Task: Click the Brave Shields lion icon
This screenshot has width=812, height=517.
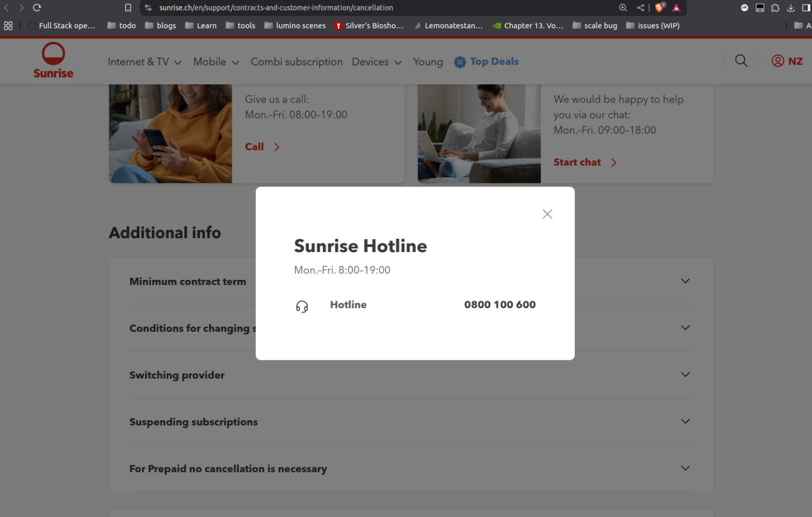Action: pos(659,7)
